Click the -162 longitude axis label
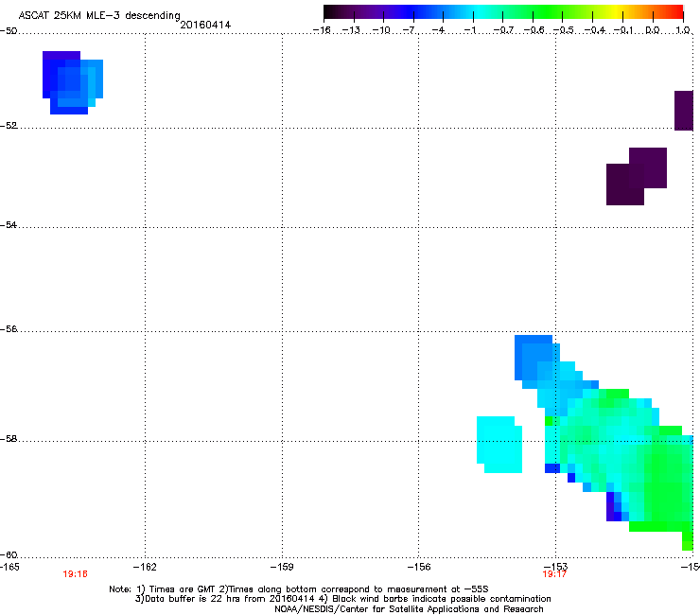Viewport: 700px width, 615px height. pyautogui.click(x=145, y=567)
